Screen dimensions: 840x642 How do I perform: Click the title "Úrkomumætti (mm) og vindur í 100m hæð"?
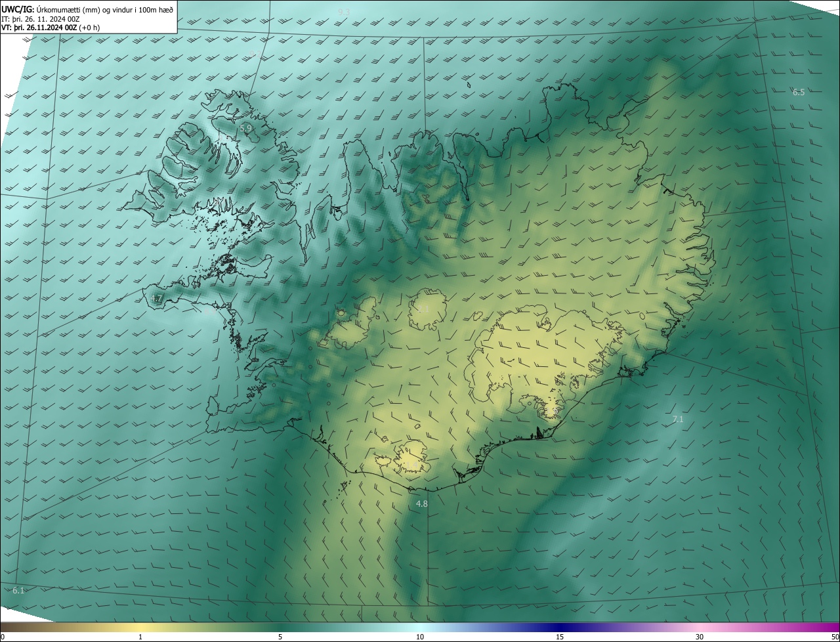[105, 9]
